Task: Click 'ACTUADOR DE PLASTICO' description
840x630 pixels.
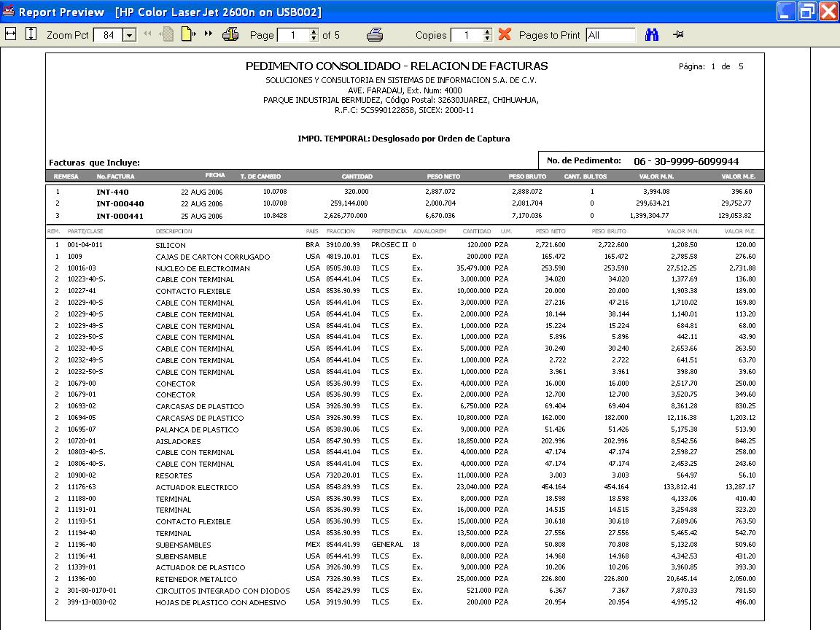Action: [201, 568]
